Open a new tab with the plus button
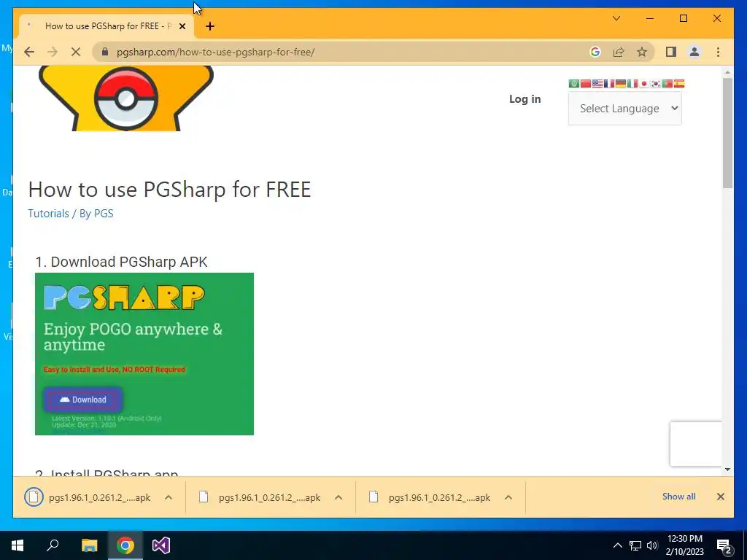The image size is (747, 560). click(x=210, y=26)
